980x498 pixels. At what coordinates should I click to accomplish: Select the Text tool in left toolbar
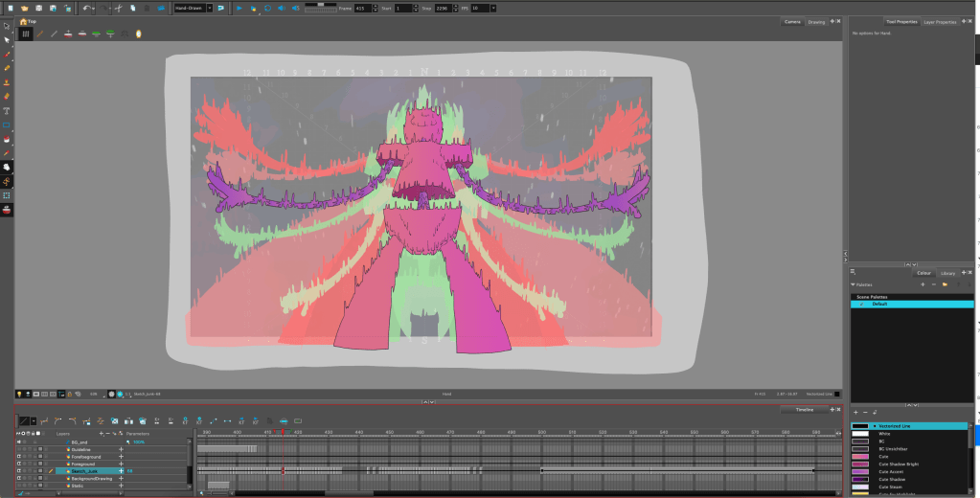point(7,111)
